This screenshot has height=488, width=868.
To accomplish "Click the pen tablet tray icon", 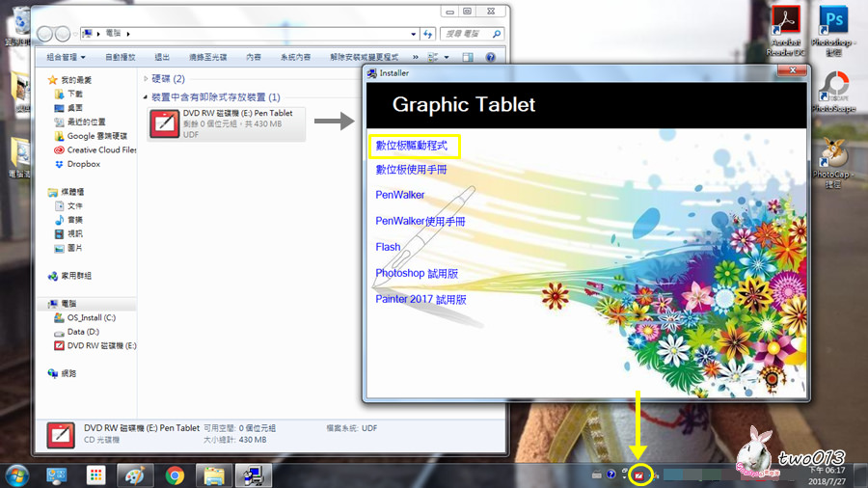I will [x=638, y=474].
